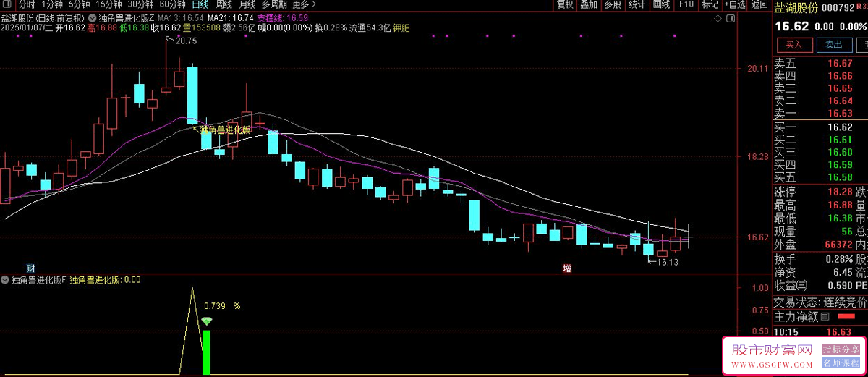Select the 60分钟 period
This screenshot has width=868, height=377.
coord(172,4)
